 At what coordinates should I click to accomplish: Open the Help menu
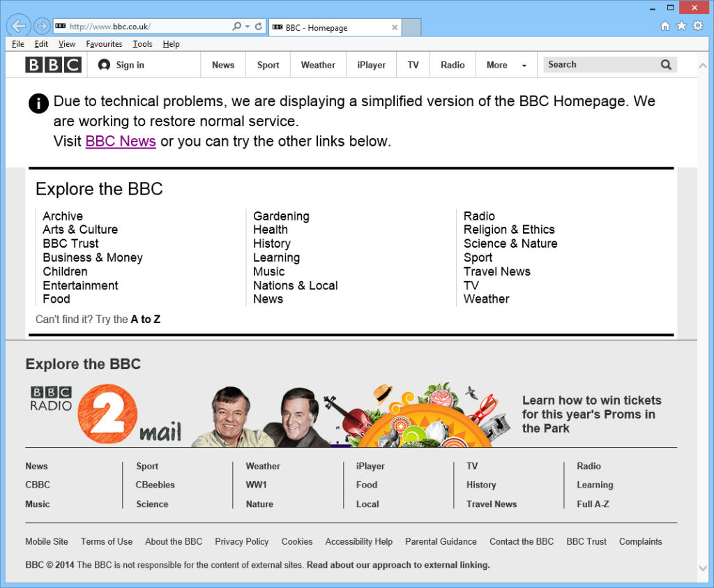tap(172, 44)
